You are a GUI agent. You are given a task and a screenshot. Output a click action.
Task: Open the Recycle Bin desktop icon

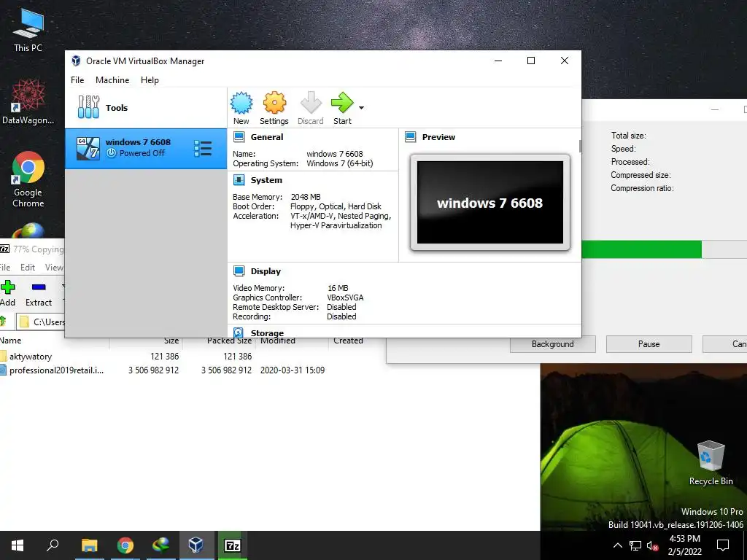(711, 463)
